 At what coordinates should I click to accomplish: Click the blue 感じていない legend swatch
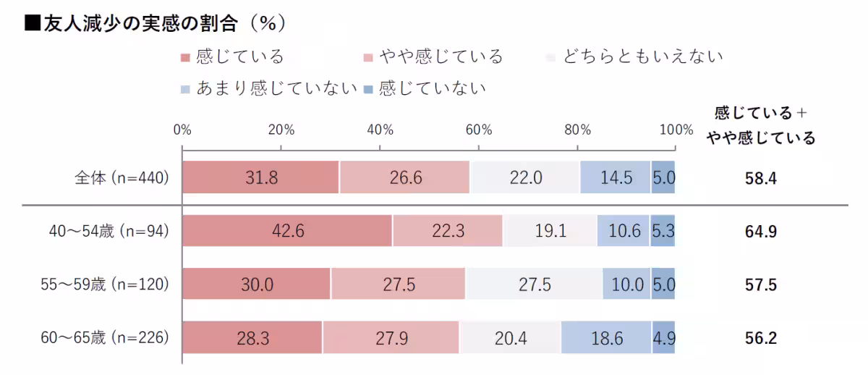pyautogui.click(x=368, y=90)
